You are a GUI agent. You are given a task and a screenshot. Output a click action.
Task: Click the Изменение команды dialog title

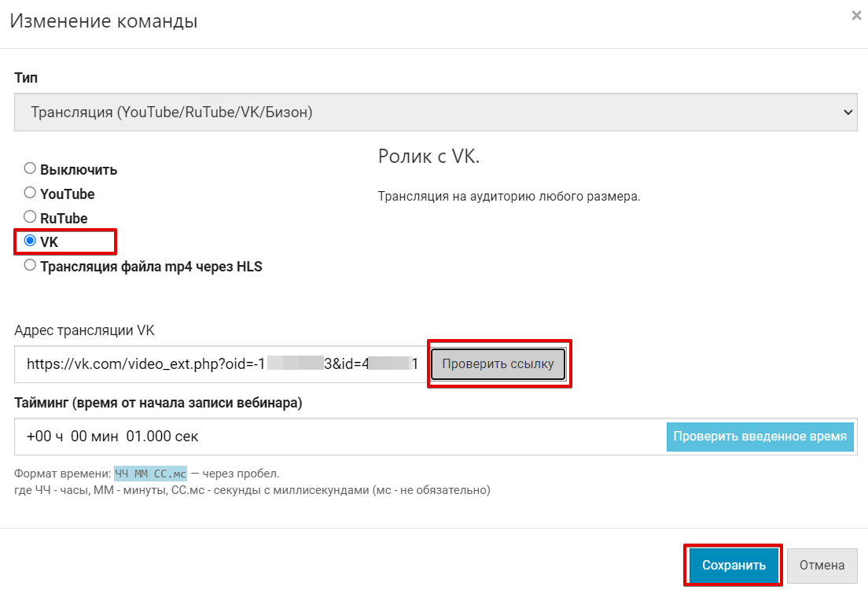coord(103,21)
